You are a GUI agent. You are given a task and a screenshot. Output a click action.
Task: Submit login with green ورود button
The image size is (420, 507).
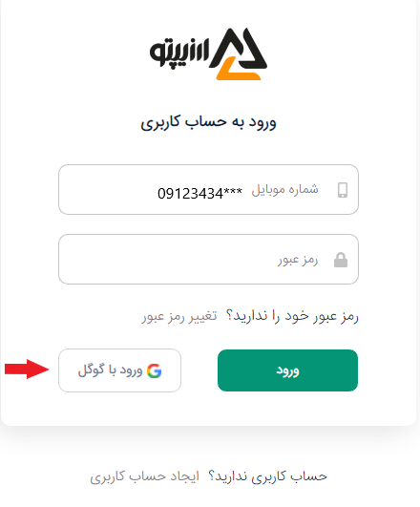(x=287, y=370)
